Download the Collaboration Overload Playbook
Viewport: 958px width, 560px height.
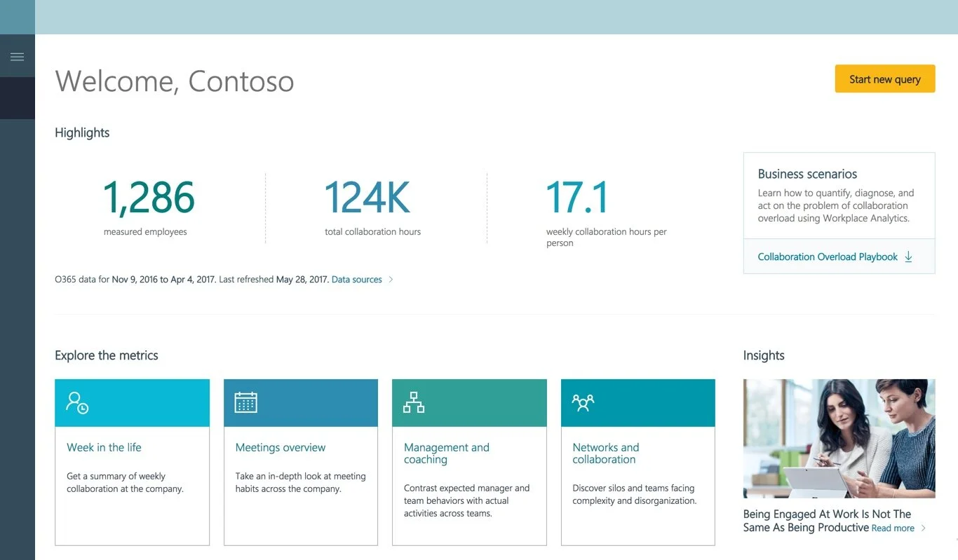[x=828, y=257]
